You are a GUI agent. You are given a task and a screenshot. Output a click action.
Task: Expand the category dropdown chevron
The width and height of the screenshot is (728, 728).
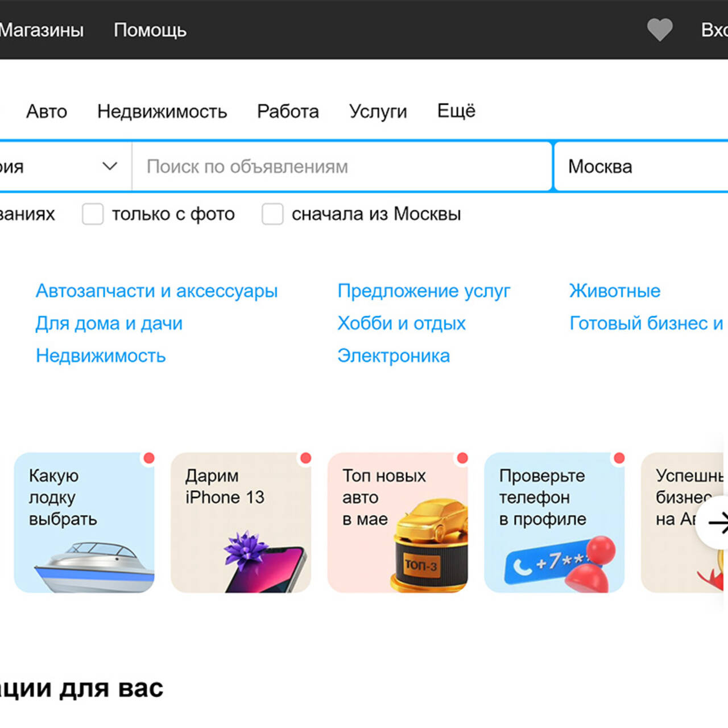tap(110, 166)
